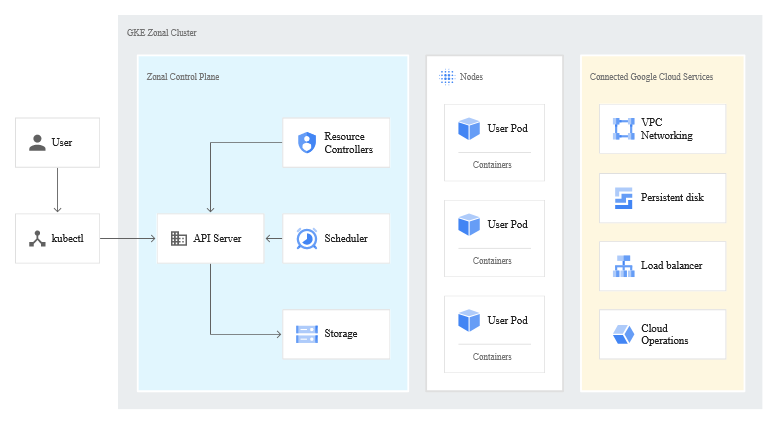Select the 'Scheduler' label
Screen dimensions: 778x426
coord(346,239)
